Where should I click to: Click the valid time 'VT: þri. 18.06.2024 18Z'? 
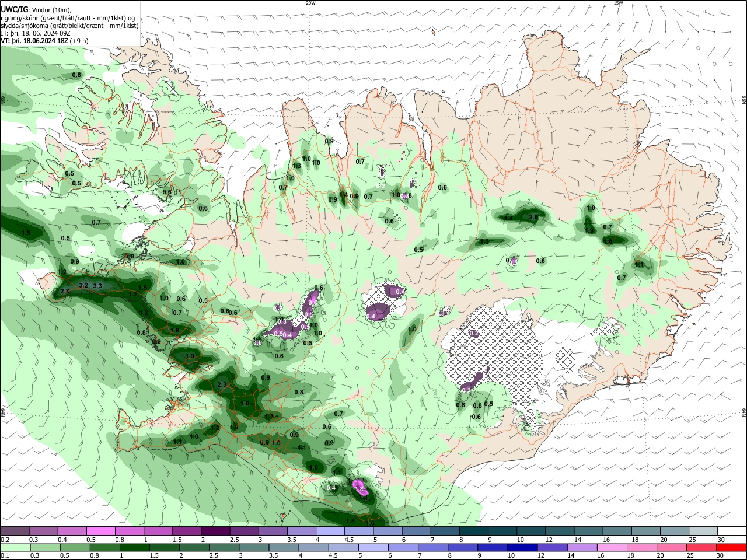[x=34, y=41]
